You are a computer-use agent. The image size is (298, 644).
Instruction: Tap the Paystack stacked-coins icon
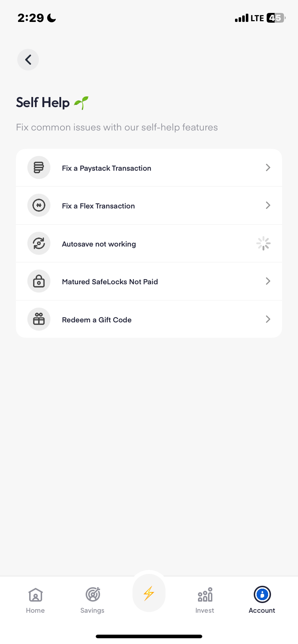point(39,167)
